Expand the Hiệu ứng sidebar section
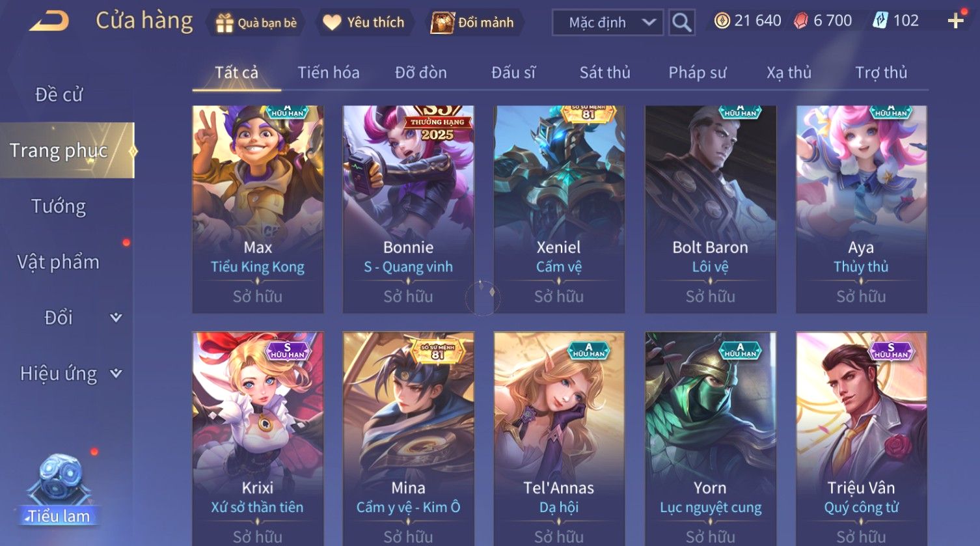Viewport: 980px width, 546px height. [116, 374]
